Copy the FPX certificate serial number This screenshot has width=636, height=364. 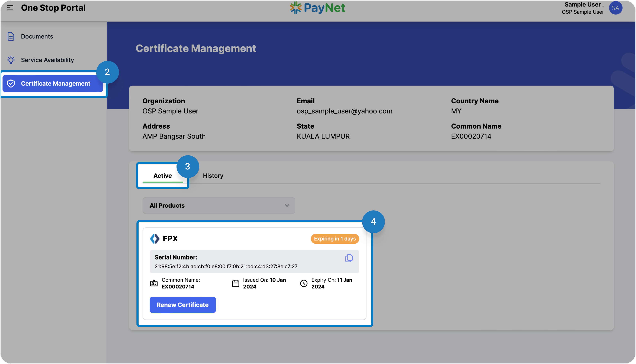[349, 258]
